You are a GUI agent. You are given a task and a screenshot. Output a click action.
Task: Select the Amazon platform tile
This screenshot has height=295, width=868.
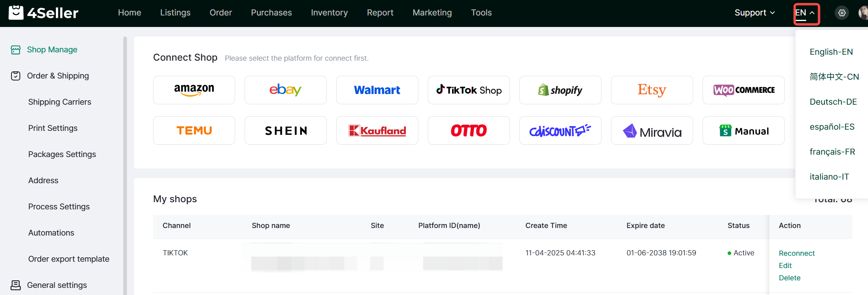pyautogui.click(x=194, y=90)
